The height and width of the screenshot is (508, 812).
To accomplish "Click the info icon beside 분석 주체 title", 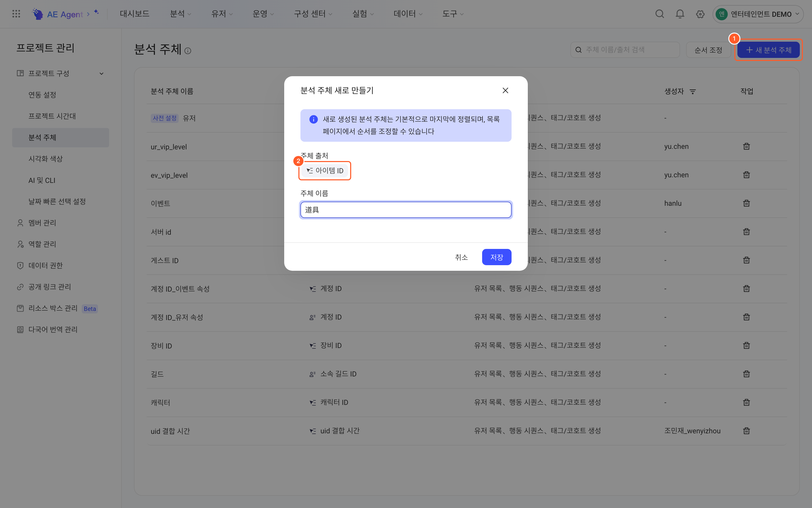I will pyautogui.click(x=188, y=51).
